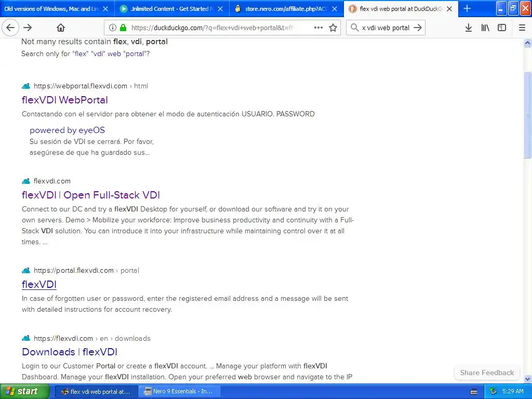Image resolution: width=532 pixels, height=399 pixels.
Task: Click the 'In case of forgotten user or password' snippet
Action: pos(185,304)
